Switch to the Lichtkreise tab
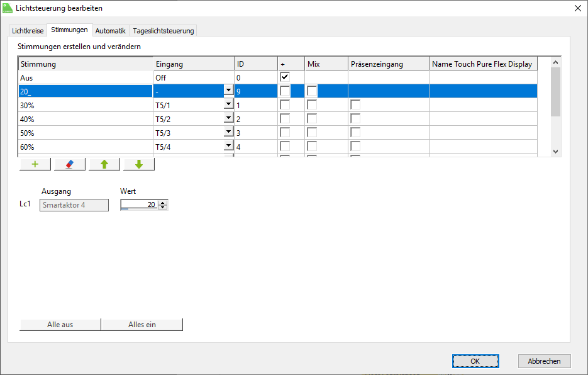Image resolution: width=588 pixels, height=375 pixels. (x=28, y=30)
